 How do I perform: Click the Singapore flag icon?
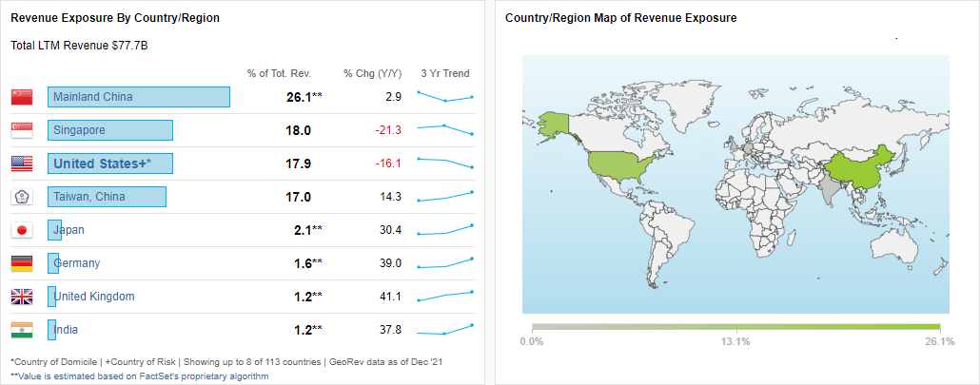tap(21, 130)
